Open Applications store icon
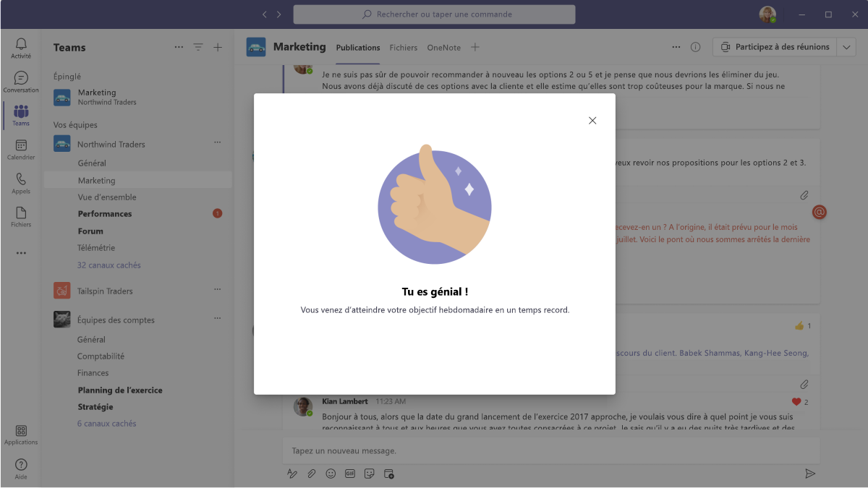This screenshot has height=488, width=868. coord(21,435)
